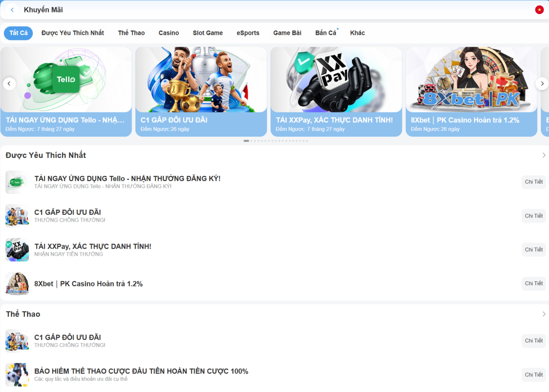The image size is (549, 392).
Task: Open Chi Tiết for C1 promo under Thể Thao
Action: click(534, 341)
